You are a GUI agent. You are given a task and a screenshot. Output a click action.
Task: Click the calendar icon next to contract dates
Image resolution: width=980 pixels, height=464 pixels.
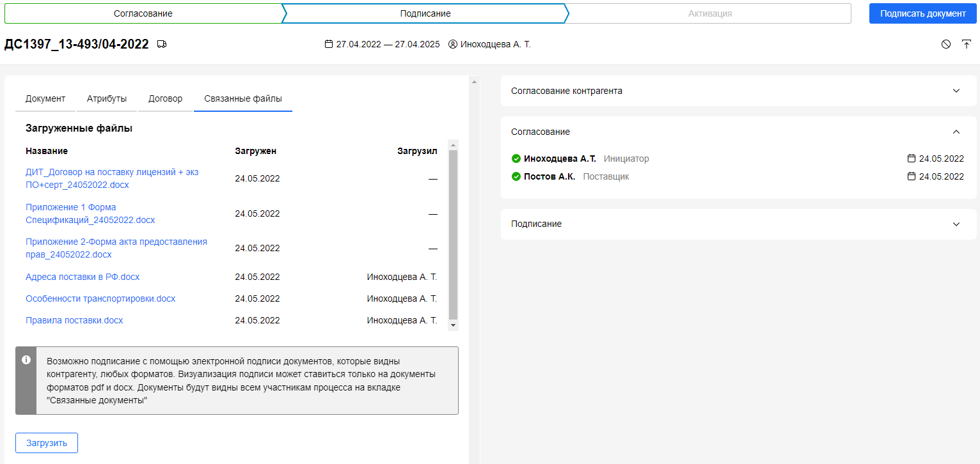coord(329,45)
